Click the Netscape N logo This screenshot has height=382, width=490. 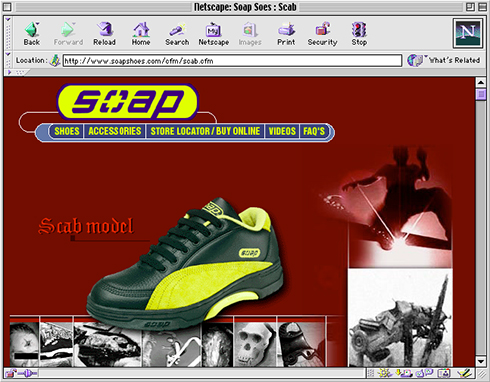pyautogui.click(x=467, y=33)
